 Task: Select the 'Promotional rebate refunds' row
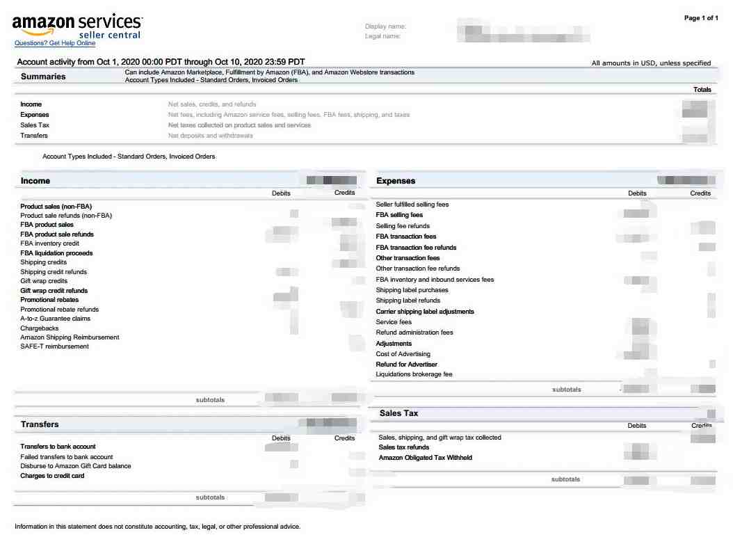coord(59,310)
